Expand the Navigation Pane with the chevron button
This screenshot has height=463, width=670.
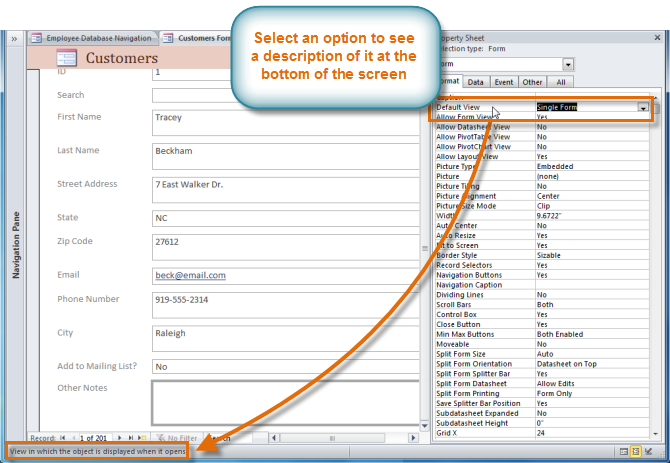pyautogui.click(x=14, y=39)
